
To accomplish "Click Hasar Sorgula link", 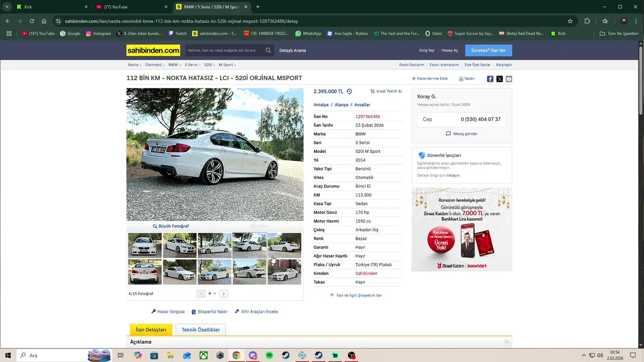I will pyautogui.click(x=168, y=312).
